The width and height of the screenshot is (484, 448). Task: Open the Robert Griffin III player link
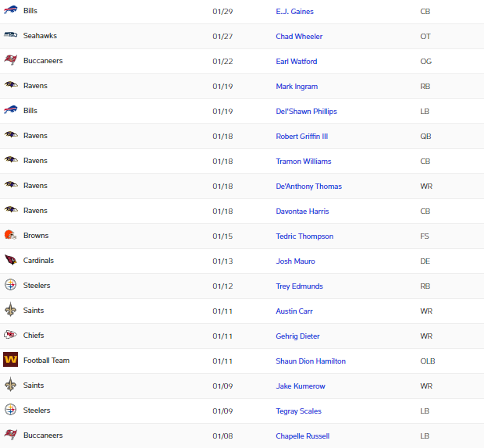(x=302, y=137)
